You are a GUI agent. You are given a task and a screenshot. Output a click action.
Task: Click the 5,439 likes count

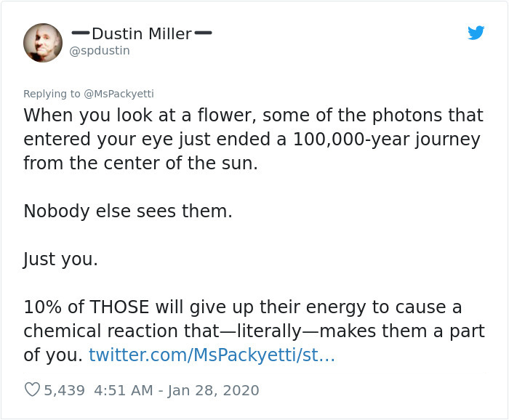[x=63, y=390]
